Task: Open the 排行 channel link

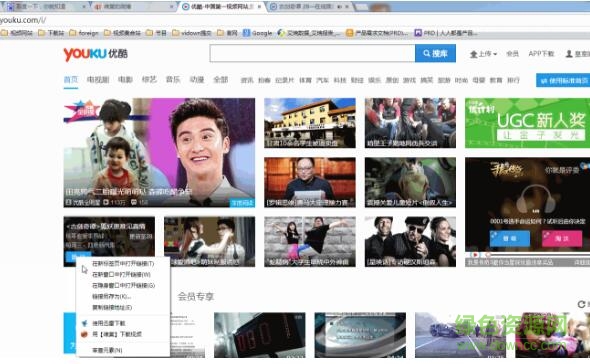Action: [x=513, y=80]
